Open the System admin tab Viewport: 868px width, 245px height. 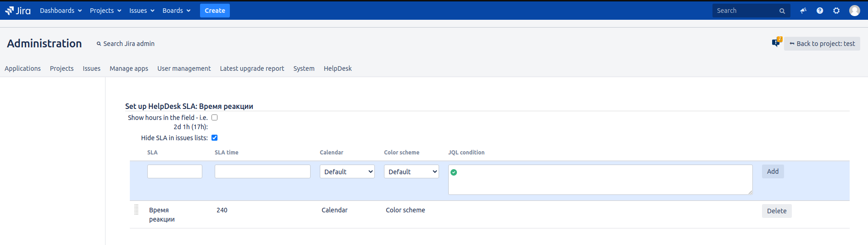point(304,68)
